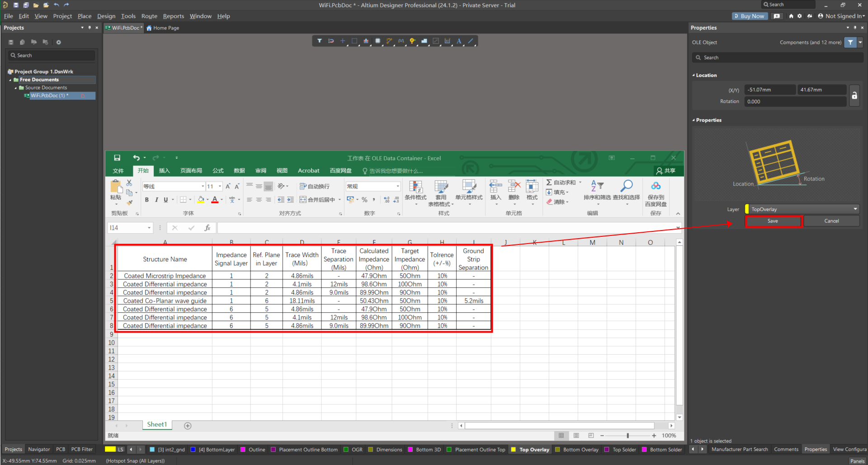Click the Excel percent style icon
The height and width of the screenshot is (465, 868).
click(364, 200)
